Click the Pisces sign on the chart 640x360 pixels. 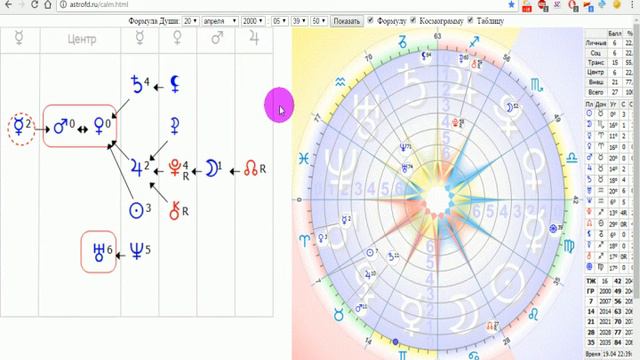[x=304, y=159]
